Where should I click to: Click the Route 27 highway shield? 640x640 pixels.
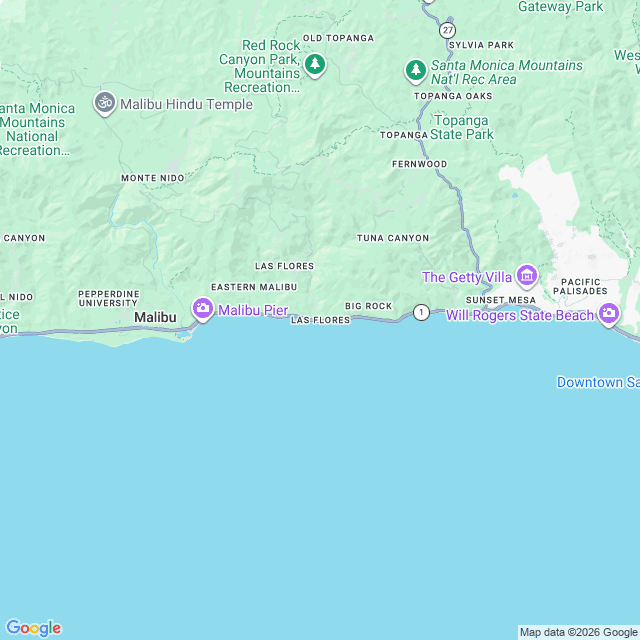tap(448, 30)
